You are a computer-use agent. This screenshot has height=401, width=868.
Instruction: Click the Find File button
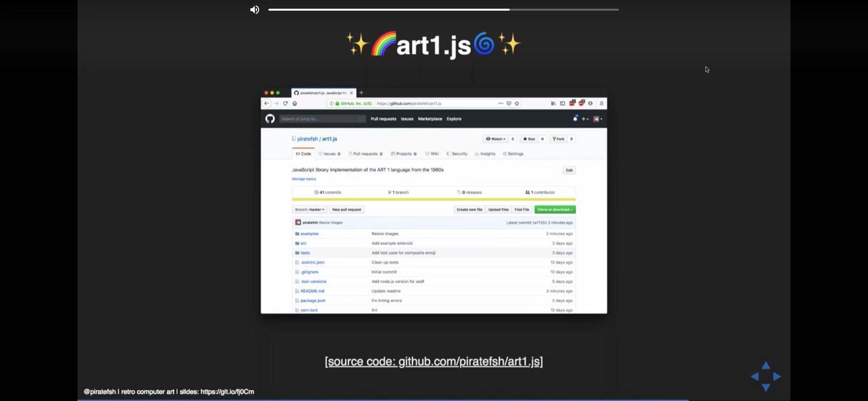[x=522, y=210]
